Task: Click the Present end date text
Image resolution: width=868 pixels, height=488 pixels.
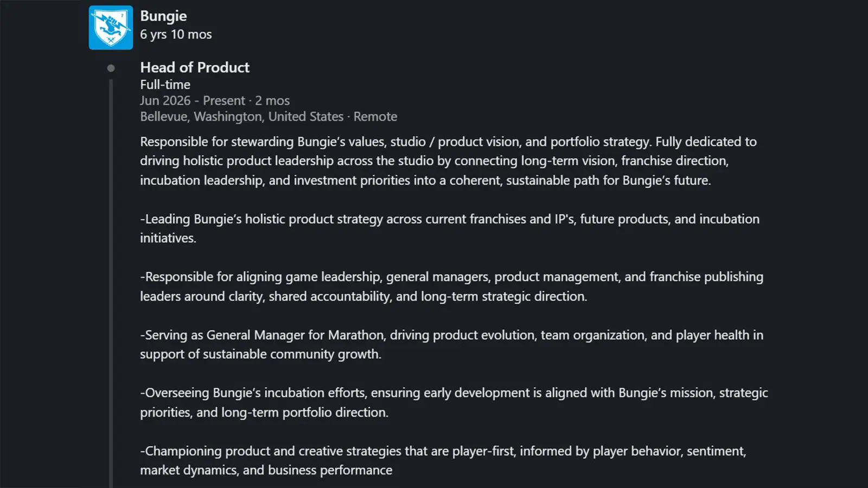Action: [224, 101]
